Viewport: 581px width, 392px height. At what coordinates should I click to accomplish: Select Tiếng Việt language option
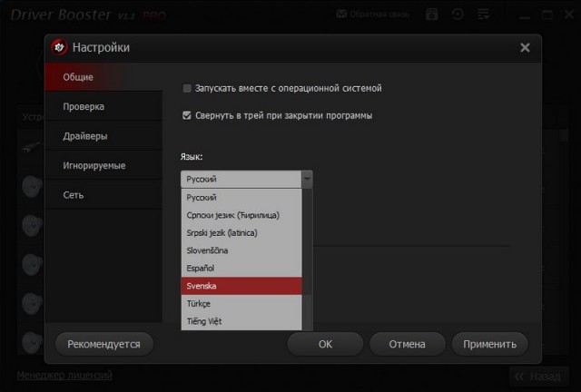click(241, 321)
